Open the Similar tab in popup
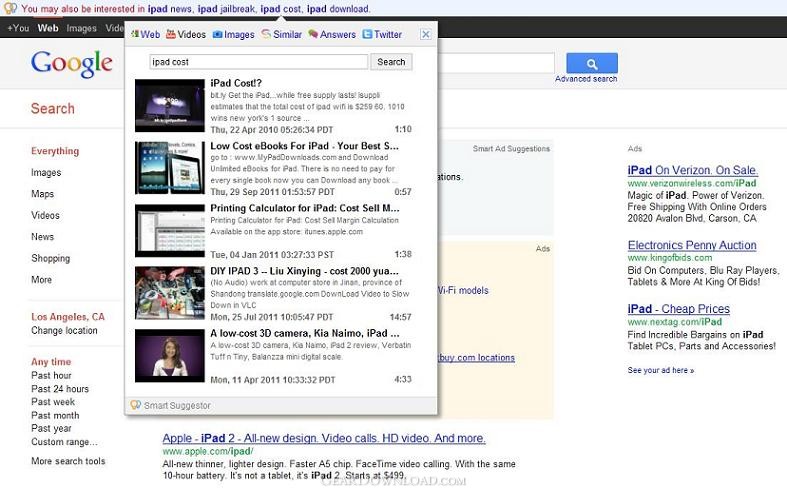This screenshot has width=787, height=488. 281,34
